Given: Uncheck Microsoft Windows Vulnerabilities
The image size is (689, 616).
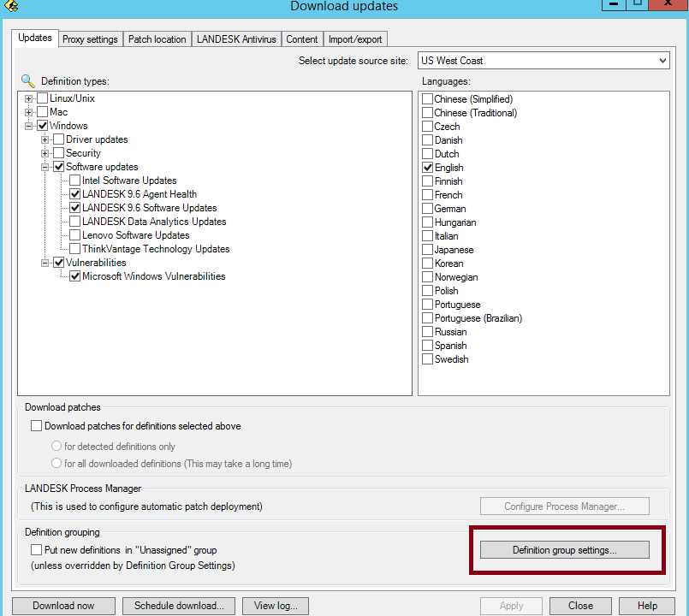Looking at the screenshot, I should [74, 275].
